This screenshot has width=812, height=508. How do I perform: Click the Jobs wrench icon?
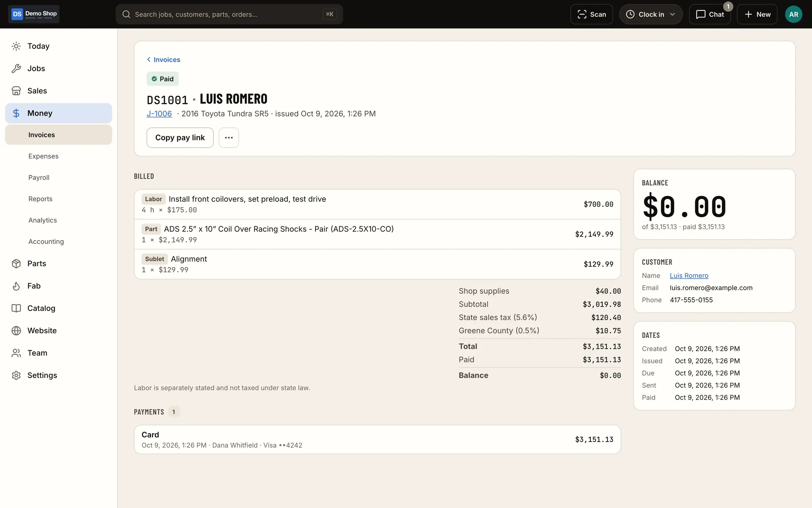16,68
